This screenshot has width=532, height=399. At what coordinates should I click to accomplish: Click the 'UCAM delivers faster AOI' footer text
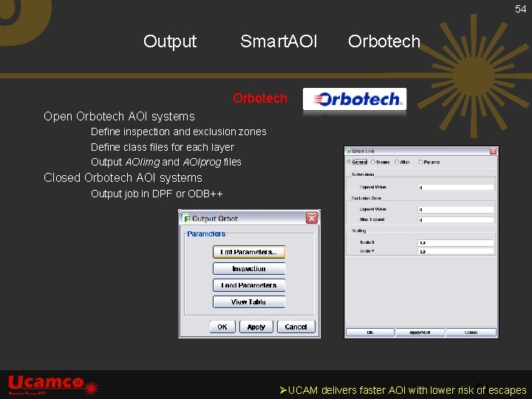click(403, 390)
